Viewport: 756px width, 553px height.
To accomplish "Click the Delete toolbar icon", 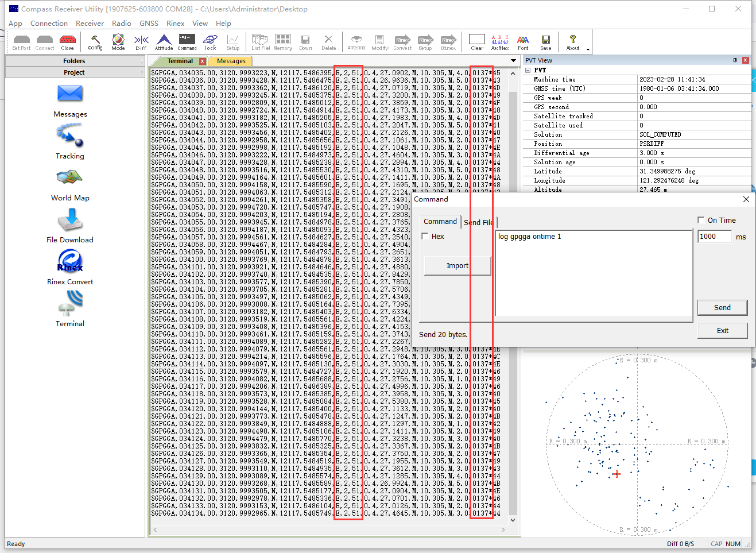I will [x=328, y=42].
